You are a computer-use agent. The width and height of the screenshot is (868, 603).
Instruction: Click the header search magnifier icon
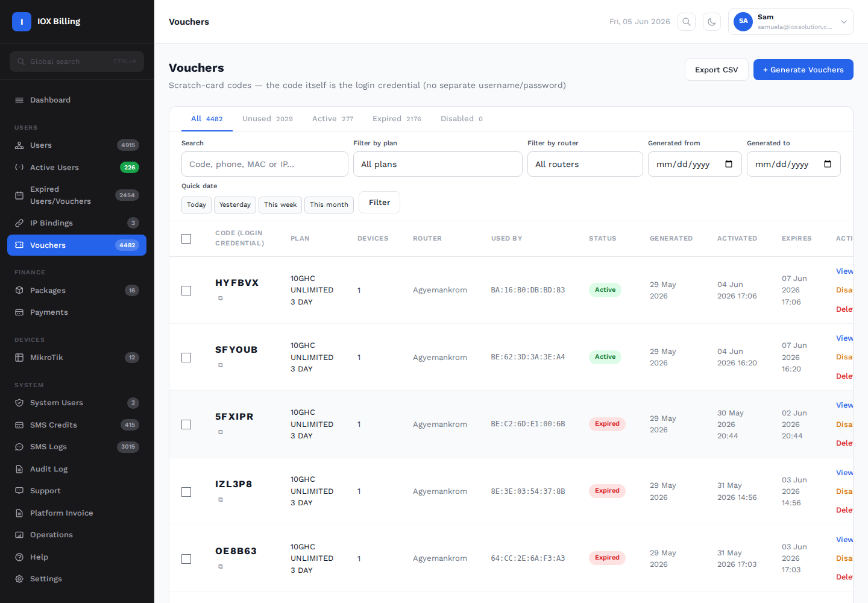click(x=687, y=22)
